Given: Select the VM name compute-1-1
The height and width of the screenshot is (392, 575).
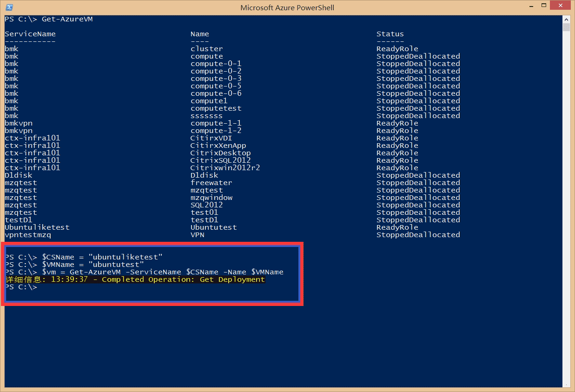Looking at the screenshot, I should click(216, 123).
